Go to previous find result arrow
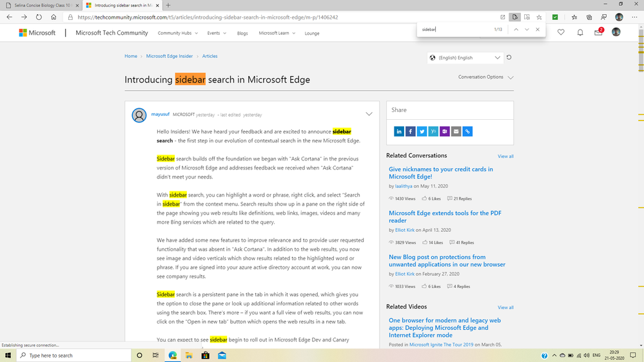This screenshot has height=362, width=644. coord(516,30)
